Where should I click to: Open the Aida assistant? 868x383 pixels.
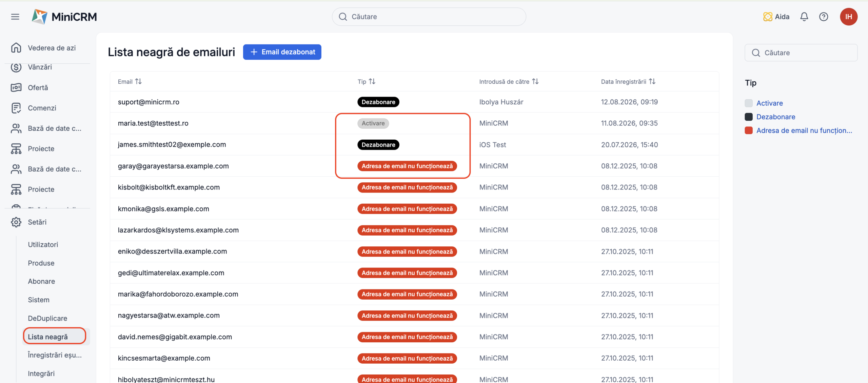coord(776,17)
